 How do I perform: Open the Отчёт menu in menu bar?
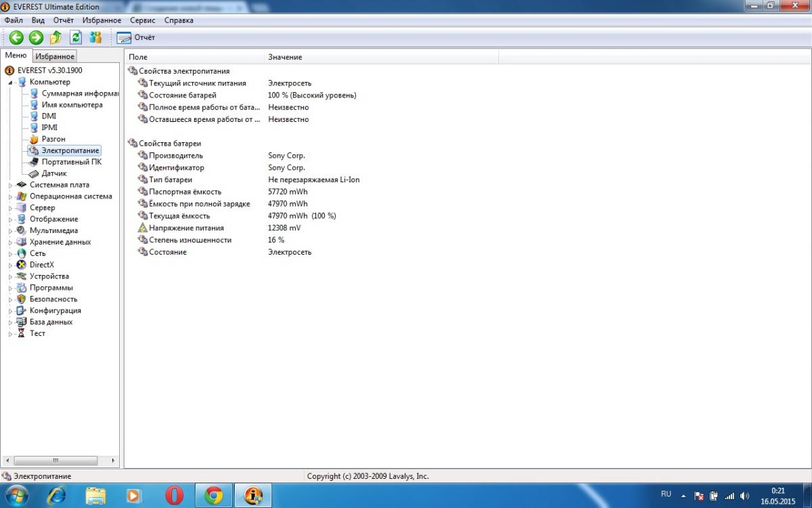(64, 20)
